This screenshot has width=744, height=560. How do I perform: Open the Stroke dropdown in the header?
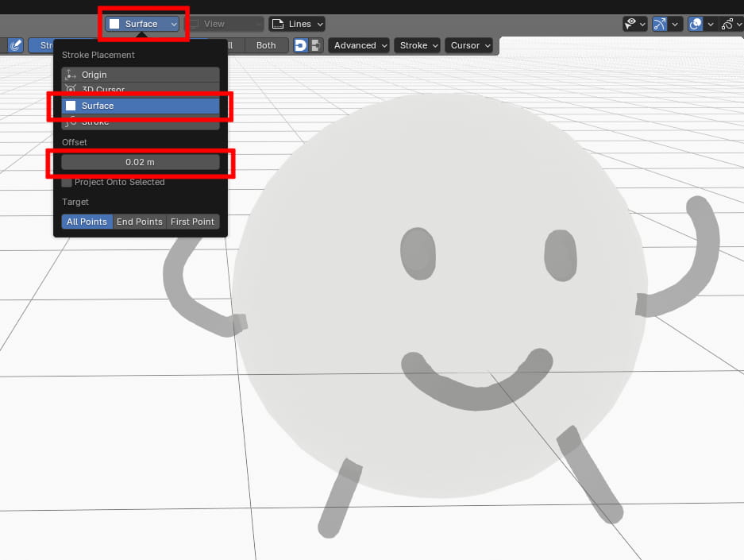[417, 45]
